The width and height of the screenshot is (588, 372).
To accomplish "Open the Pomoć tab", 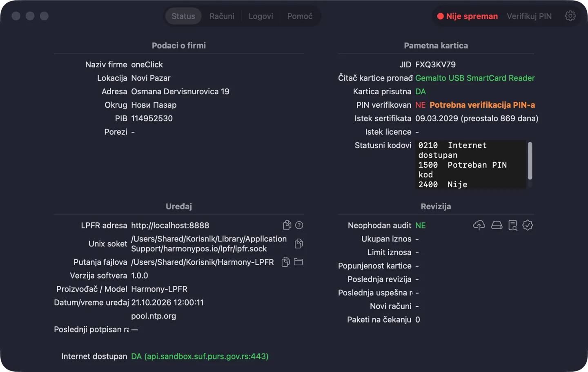I will (300, 16).
